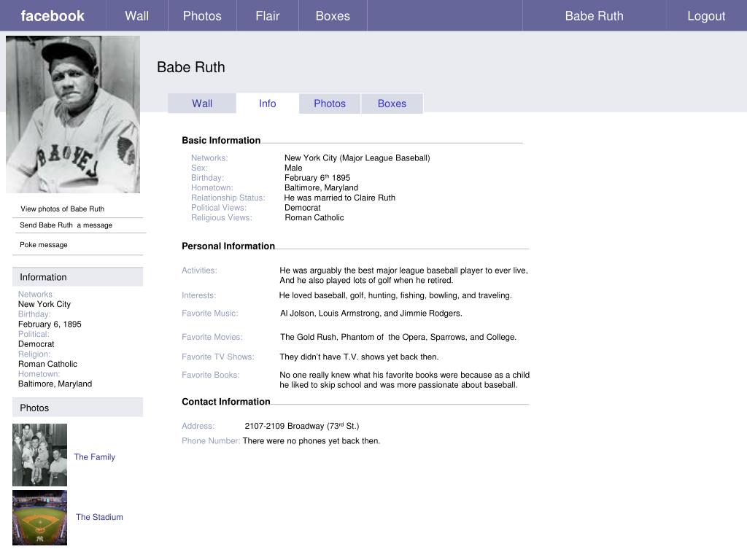747x560 pixels.
Task: Click Babe Ruth name in the top bar
Action: click(594, 16)
